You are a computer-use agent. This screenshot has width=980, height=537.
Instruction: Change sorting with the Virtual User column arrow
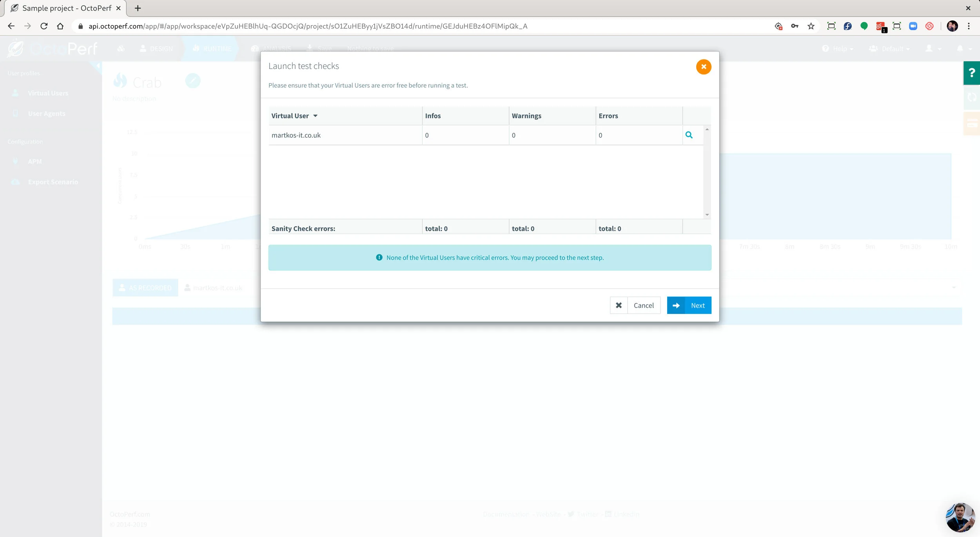click(316, 116)
